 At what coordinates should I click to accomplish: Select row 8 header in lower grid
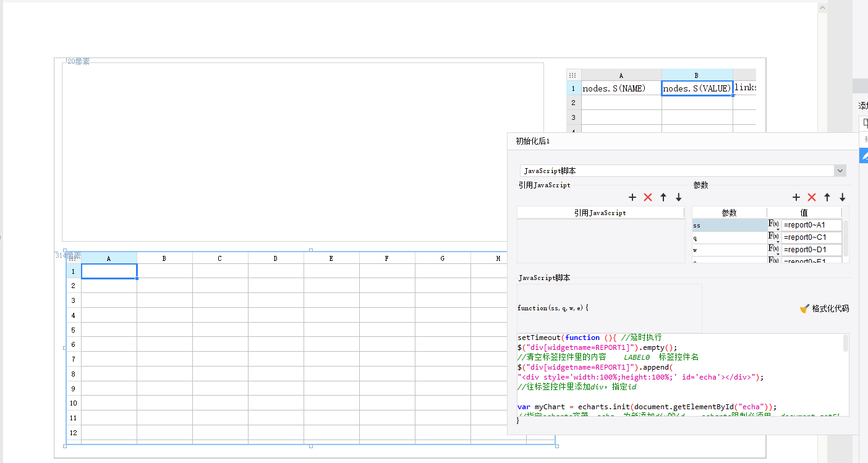tap(74, 374)
